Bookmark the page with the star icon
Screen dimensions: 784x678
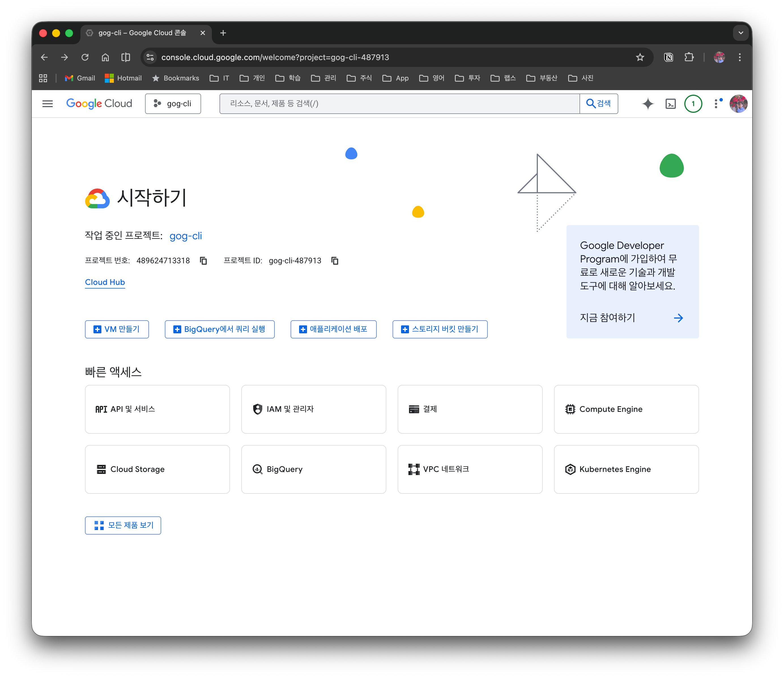point(640,57)
